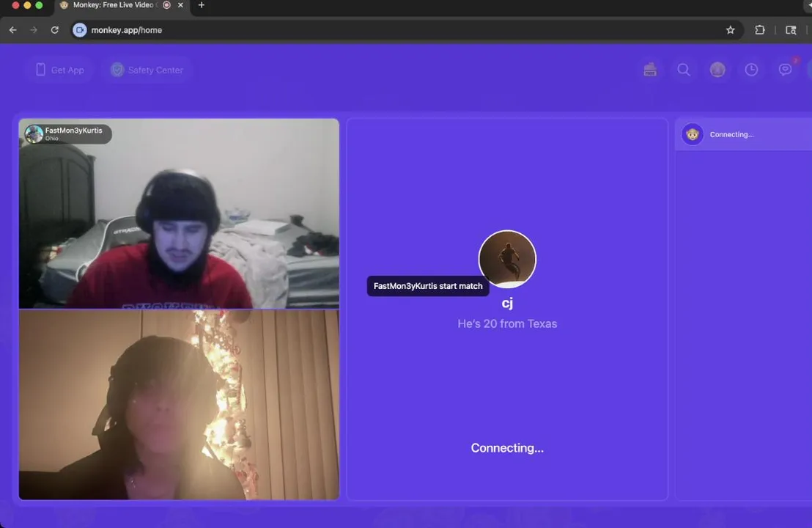Click the FastMon3yKurtis start match tooltip
Viewport: 812px width, 528px height.
pyautogui.click(x=428, y=286)
